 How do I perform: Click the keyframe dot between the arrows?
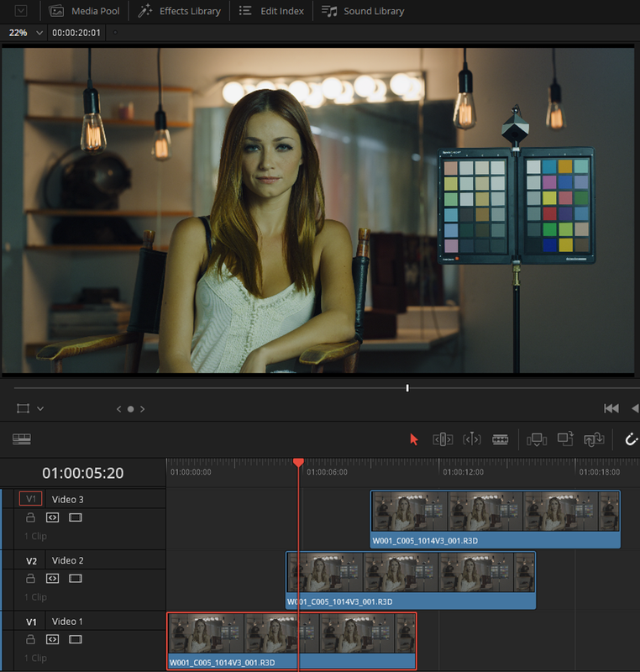click(x=131, y=409)
